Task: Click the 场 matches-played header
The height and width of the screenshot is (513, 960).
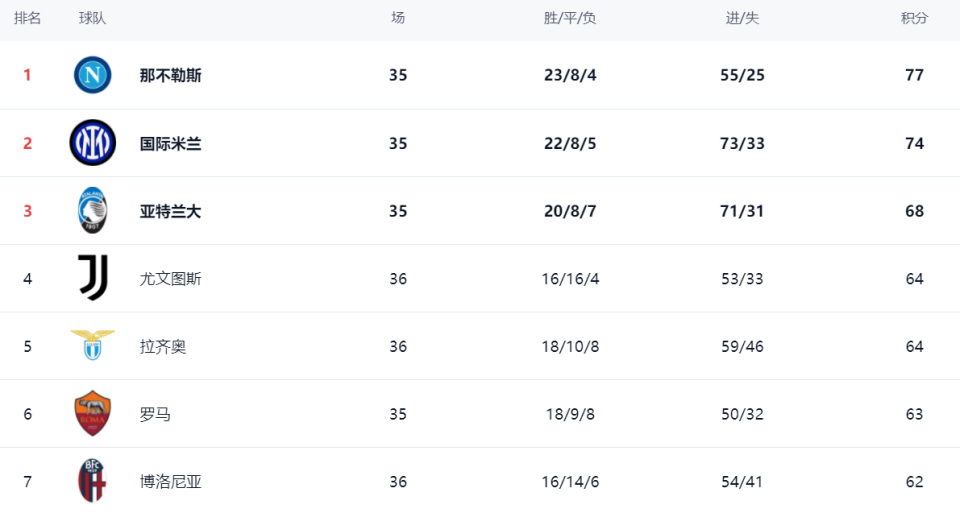Action: click(x=398, y=18)
